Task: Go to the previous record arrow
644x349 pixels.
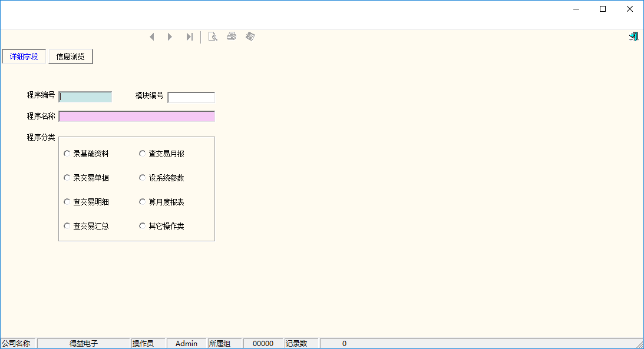Action: 152,37
